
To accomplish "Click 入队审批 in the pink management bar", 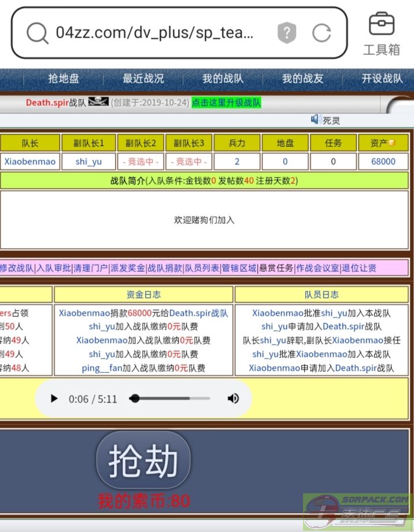I will [54, 268].
